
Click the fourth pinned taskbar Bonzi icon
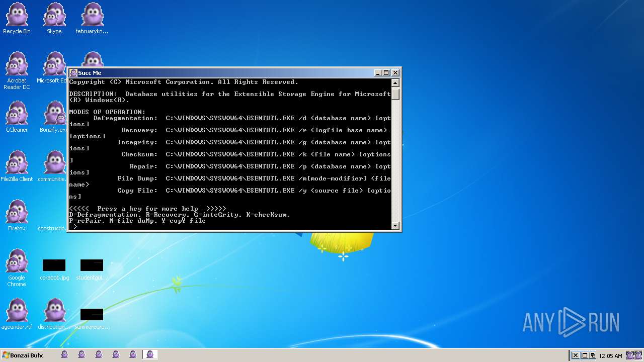click(x=116, y=355)
